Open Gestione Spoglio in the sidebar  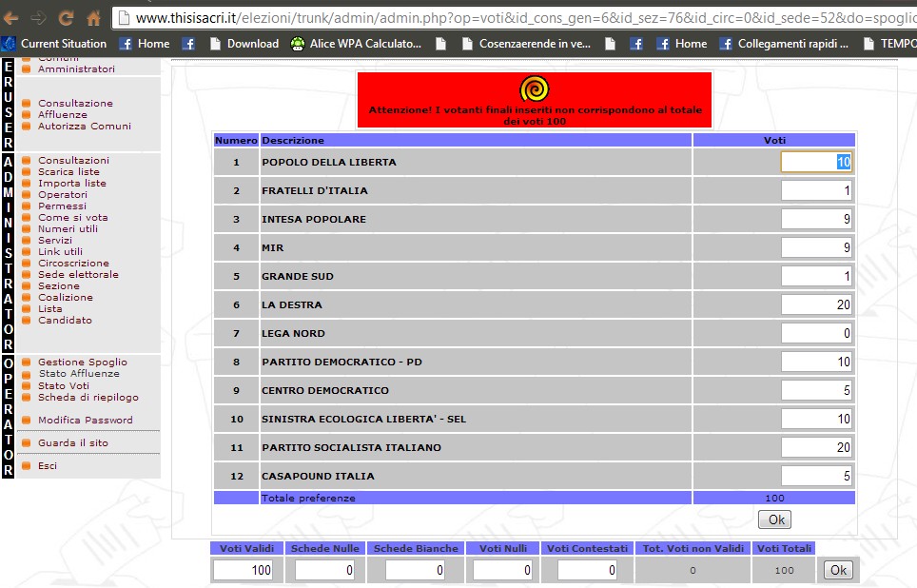(x=83, y=363)
